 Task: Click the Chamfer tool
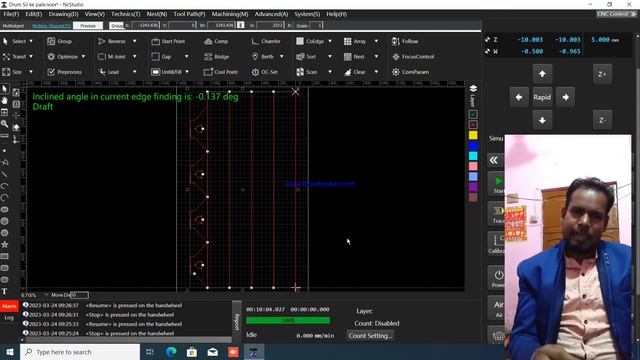pos(266,41)
